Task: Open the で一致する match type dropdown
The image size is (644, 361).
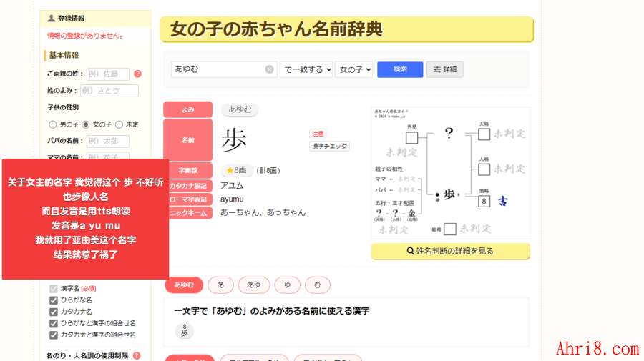Action: pos(306,69)
